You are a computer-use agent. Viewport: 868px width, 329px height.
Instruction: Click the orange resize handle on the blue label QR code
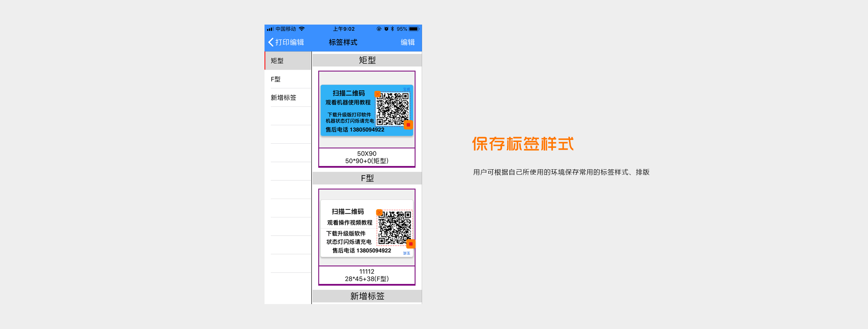point(408,125)
